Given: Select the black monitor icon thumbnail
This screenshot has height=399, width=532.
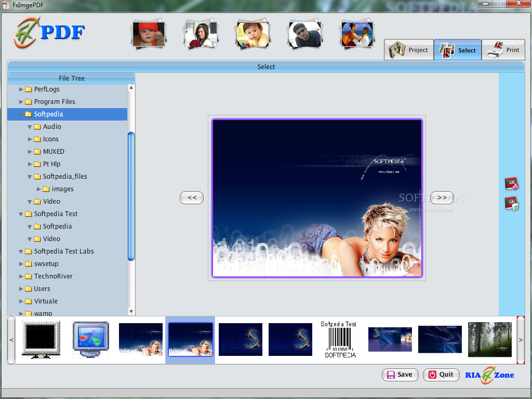Looking at the screenshot, I should (x=41, y=340).
